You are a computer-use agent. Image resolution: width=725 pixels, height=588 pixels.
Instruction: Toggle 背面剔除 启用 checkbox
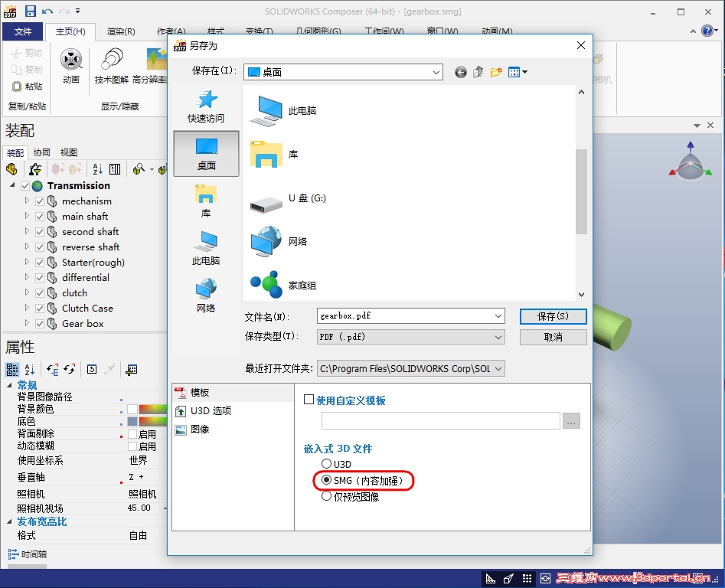point(132,434)
